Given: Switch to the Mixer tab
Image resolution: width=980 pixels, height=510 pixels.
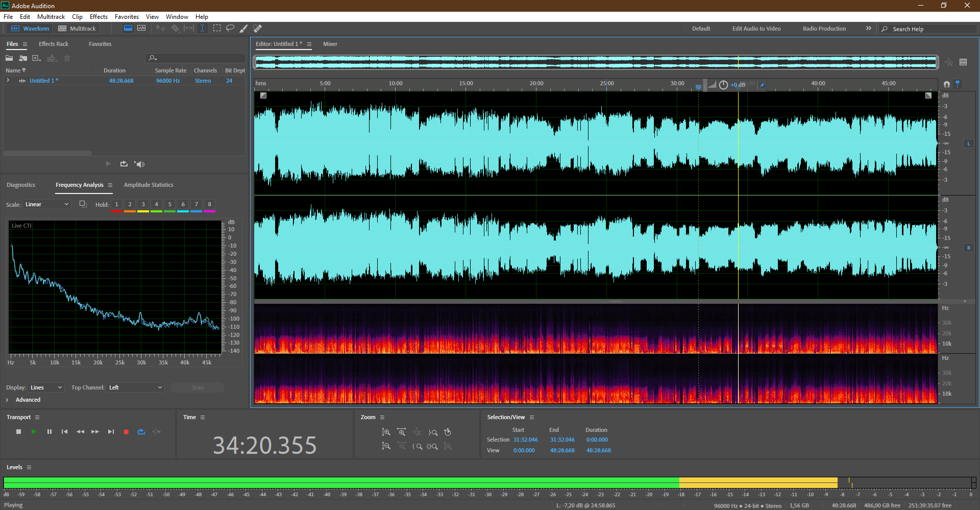Looking at the screenshot, I should coord(330,44).
